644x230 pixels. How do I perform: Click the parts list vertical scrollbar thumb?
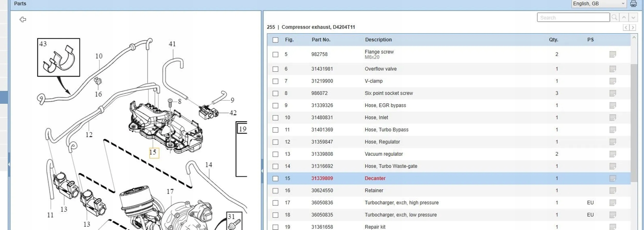pyautogui.click(x=634, y=122)
